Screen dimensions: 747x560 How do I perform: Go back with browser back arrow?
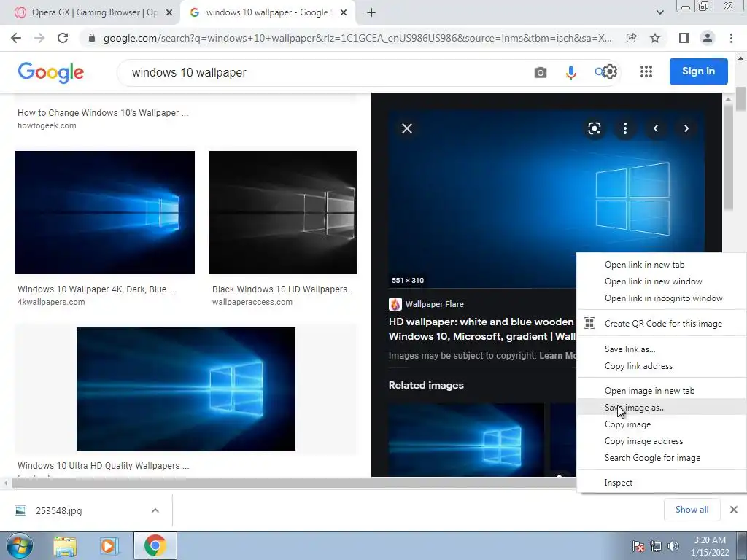16,38
